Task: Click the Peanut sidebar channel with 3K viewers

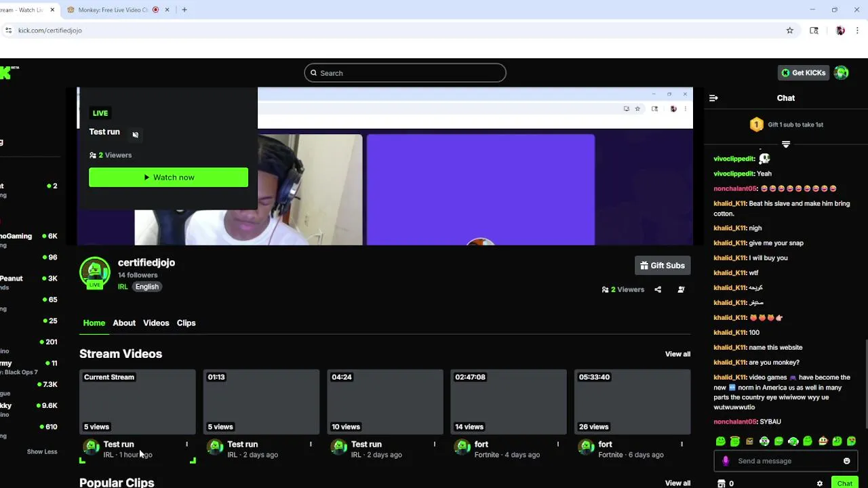Action: pos(28,279)
